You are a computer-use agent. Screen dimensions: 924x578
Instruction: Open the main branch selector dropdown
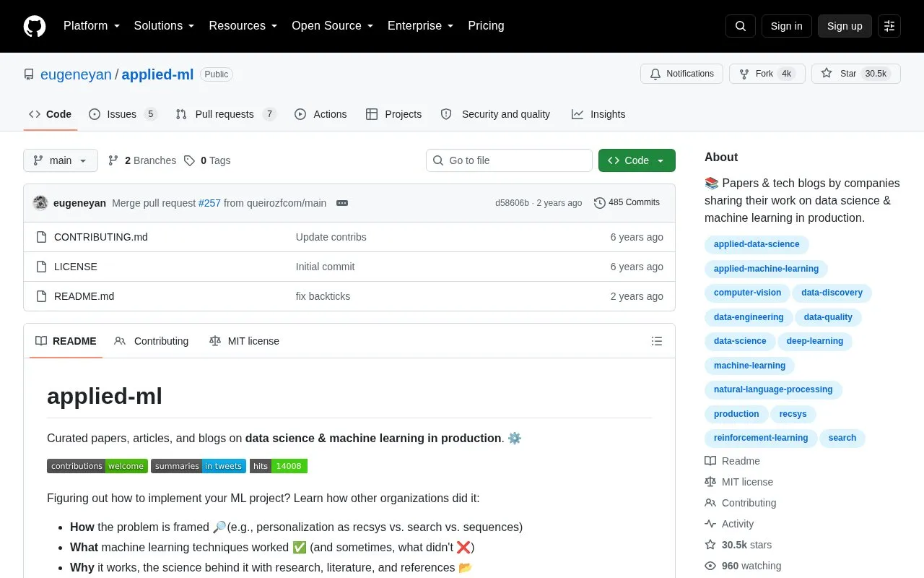61,160
